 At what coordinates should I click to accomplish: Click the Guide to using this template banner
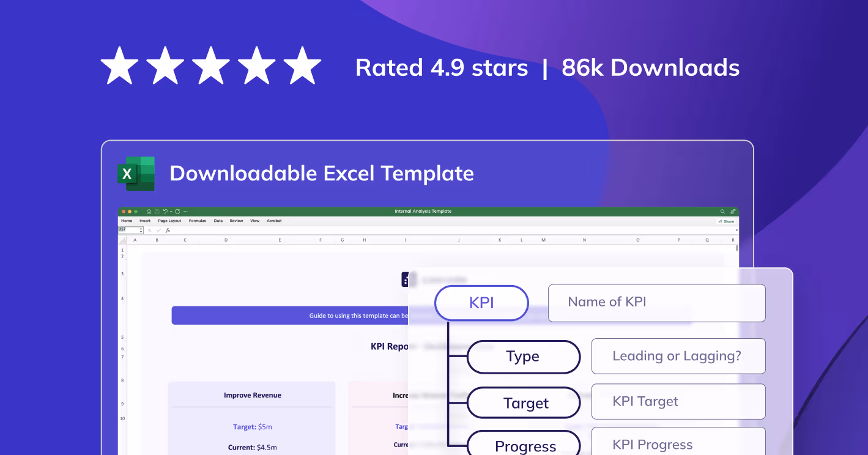(x=290, y=316)
